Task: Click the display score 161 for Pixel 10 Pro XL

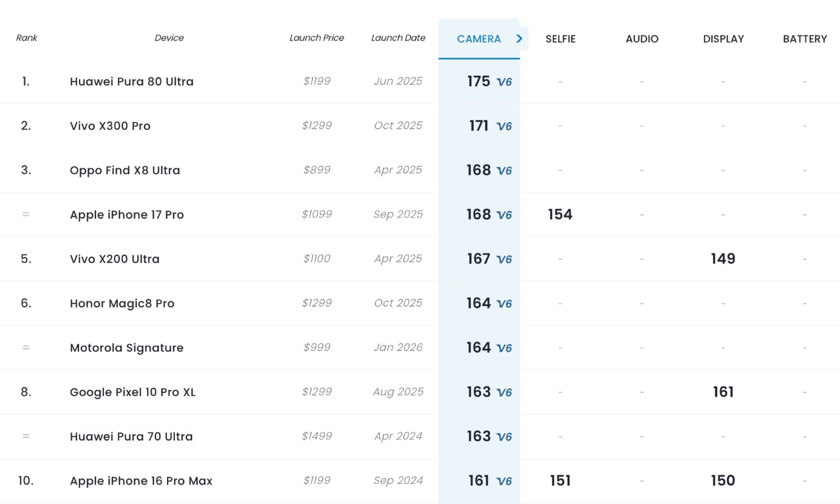Action: click(x=723, y=392)
